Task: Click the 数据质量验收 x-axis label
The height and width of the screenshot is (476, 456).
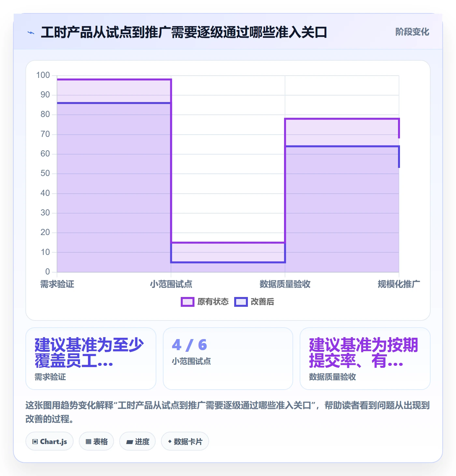Action: [x=285, y=284]
